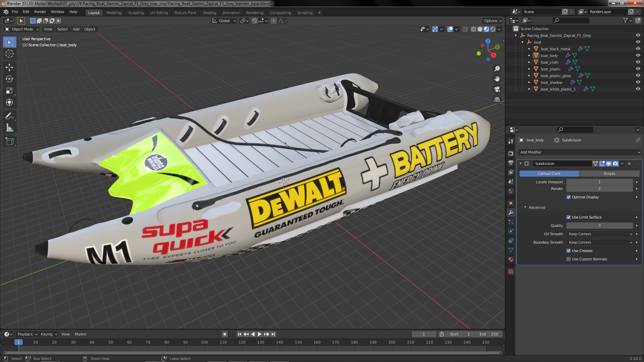Activate the Rotate tool
644x362 pixels.
(9, 79)
